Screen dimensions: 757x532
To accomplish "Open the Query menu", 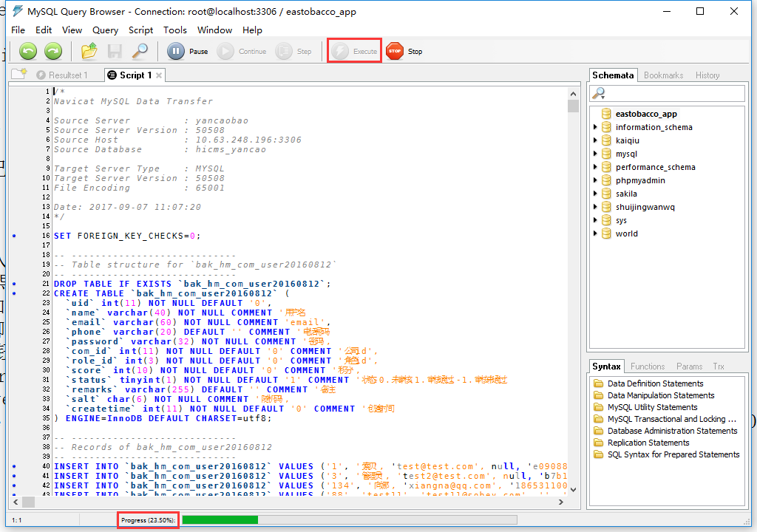I will click(105, 30).
